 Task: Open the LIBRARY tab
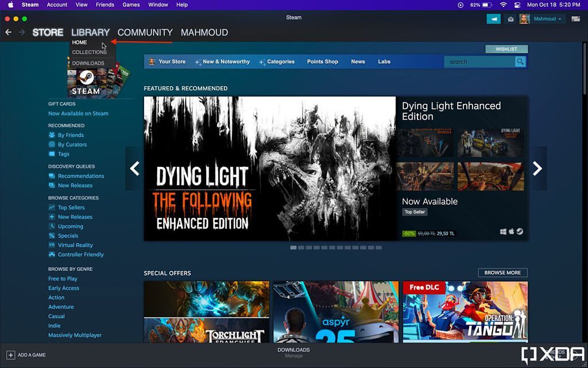(90, 32)
